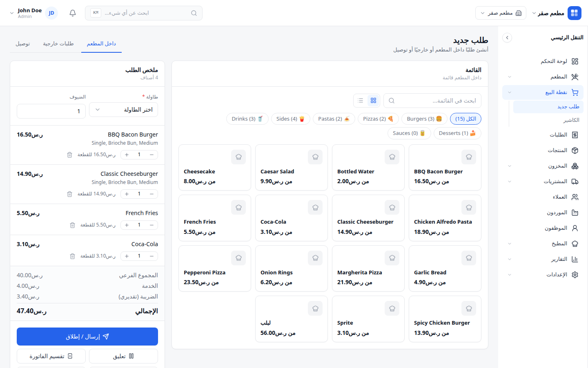Add Onion Rings to order
The width and height of the screenshot is (588, 368).
pyautogui.click(x=292, y=269)
